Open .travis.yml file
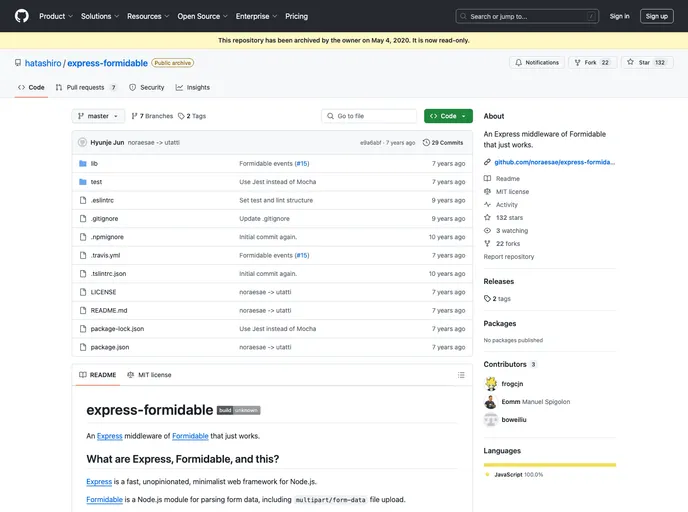 click(x=105, y=255)
